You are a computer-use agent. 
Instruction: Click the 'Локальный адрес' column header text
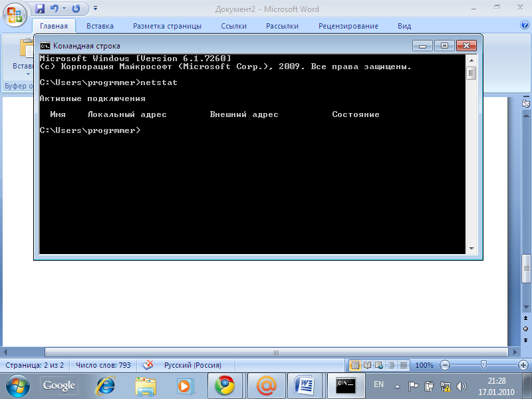click(127, 114)
